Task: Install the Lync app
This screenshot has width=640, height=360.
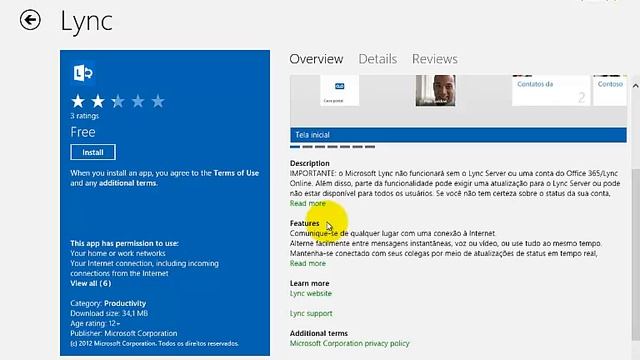Action: click(x=93, y=152)
